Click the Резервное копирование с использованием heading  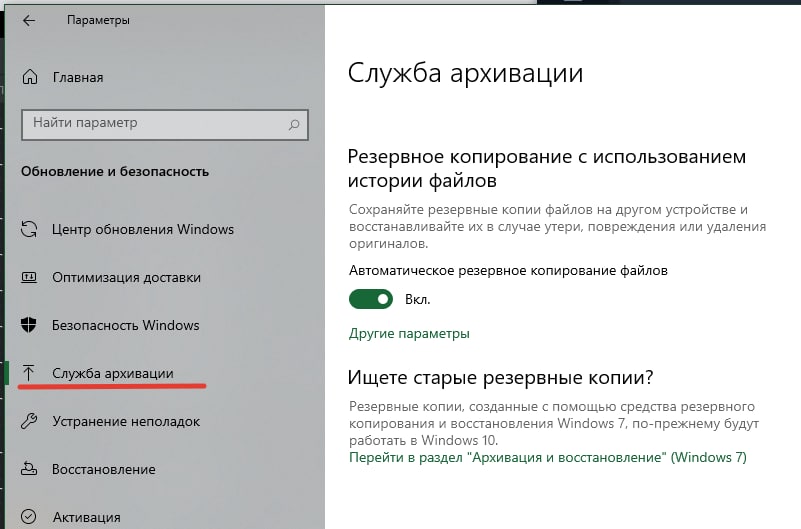pyautogui.click(x=547, y=168)
